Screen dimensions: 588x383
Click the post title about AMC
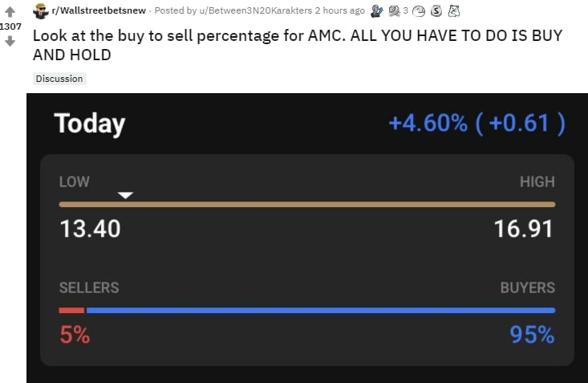pos(298,45)
